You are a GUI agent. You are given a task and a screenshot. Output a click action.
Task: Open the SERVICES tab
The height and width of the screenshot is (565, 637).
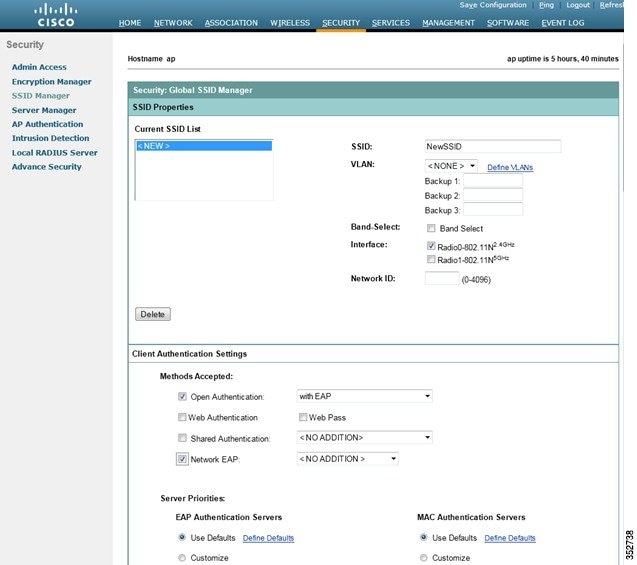click(391, 23)
